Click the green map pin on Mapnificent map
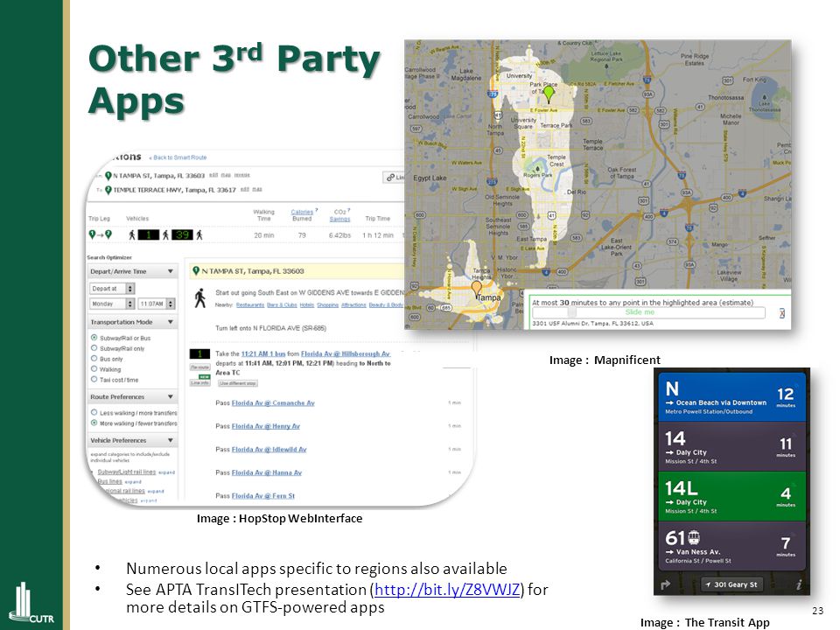This screenshot has width=840, height=630. pyautogui.click(x=549, y=94)
